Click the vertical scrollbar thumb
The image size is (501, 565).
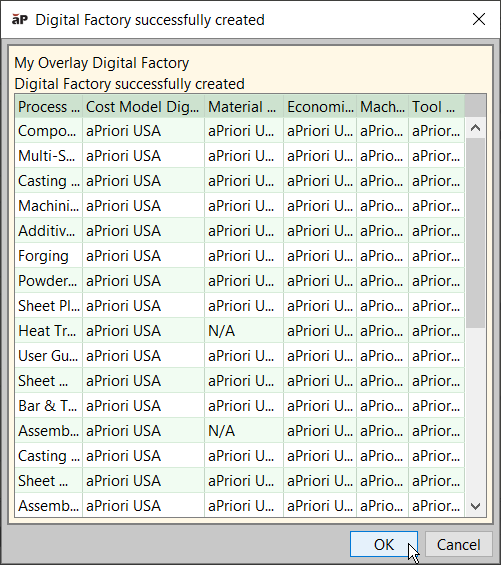[475, 233]
